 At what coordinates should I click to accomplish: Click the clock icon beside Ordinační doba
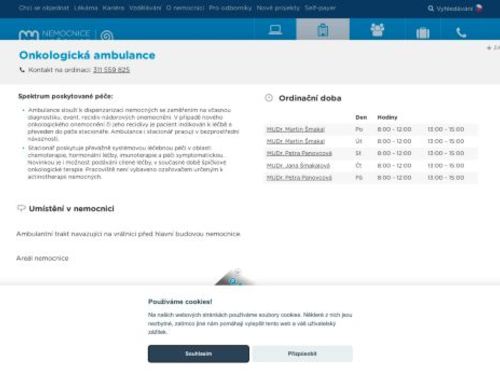pos(269,98)
